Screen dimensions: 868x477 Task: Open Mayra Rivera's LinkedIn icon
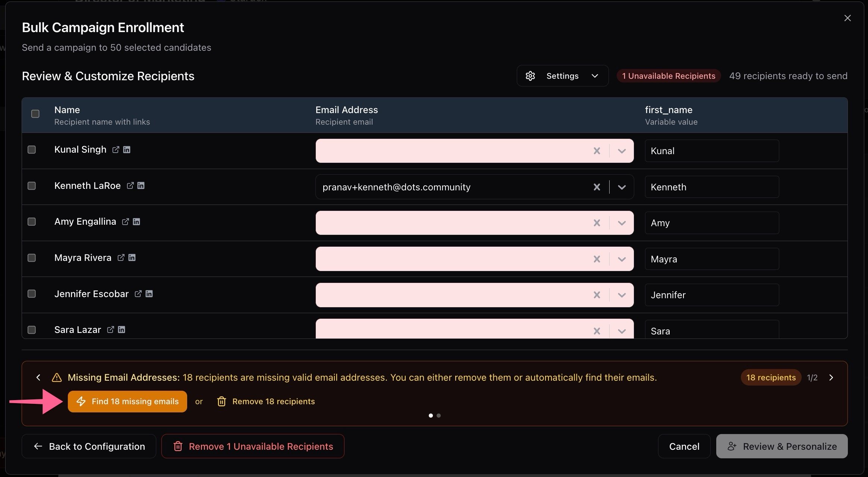pyautogui.click(x=132, y=258)
